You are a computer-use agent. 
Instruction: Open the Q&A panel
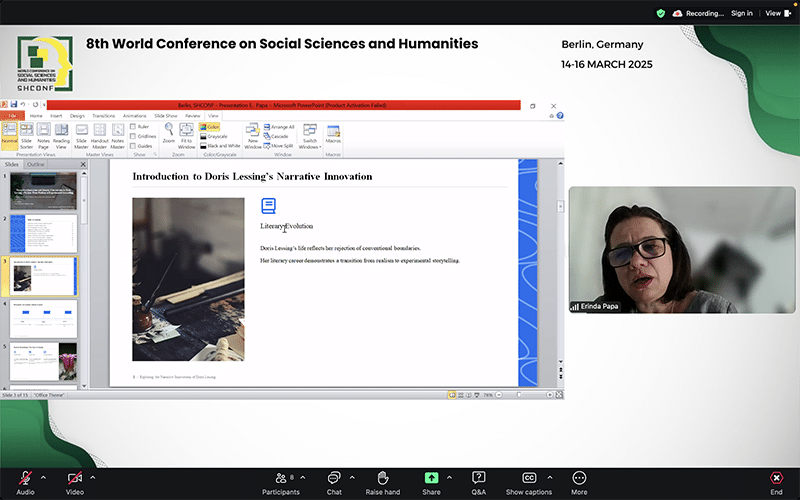pyautogui.click(x=479, y=478)
